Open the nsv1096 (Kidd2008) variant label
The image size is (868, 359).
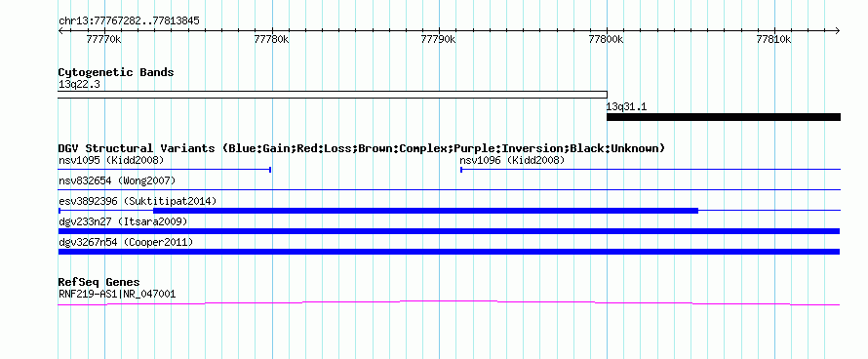pyautogui.click(x=512, y=161)
